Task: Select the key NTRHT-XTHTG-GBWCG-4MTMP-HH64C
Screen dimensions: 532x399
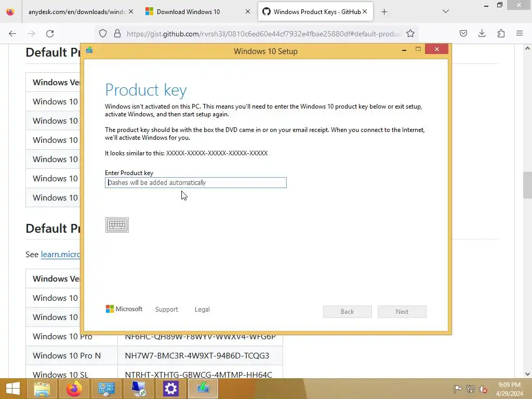Action: tap(198, 375)
